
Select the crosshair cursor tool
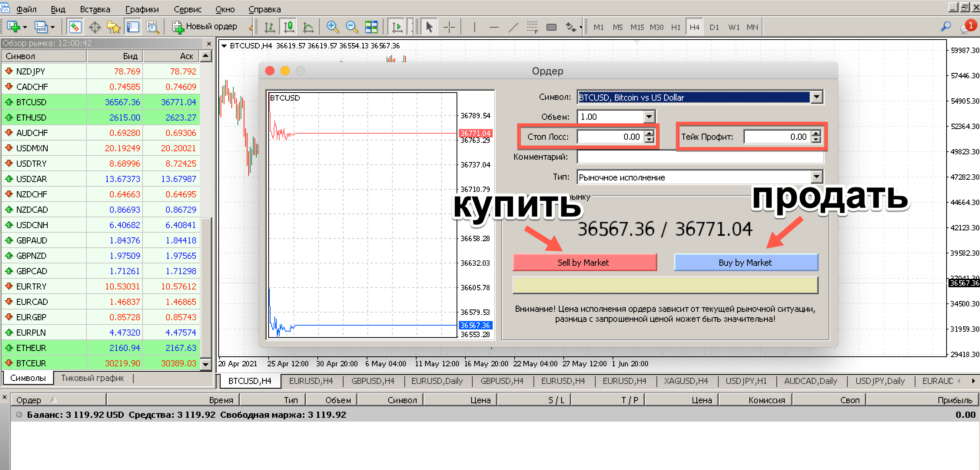[449, 27]
